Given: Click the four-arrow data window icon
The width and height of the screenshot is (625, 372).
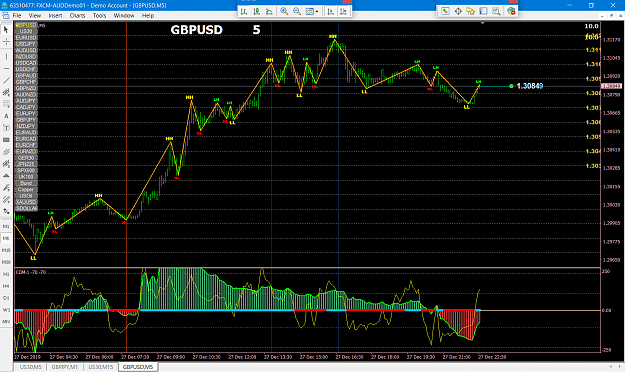Looking at the screenshot, I should [x=458, y=11].
